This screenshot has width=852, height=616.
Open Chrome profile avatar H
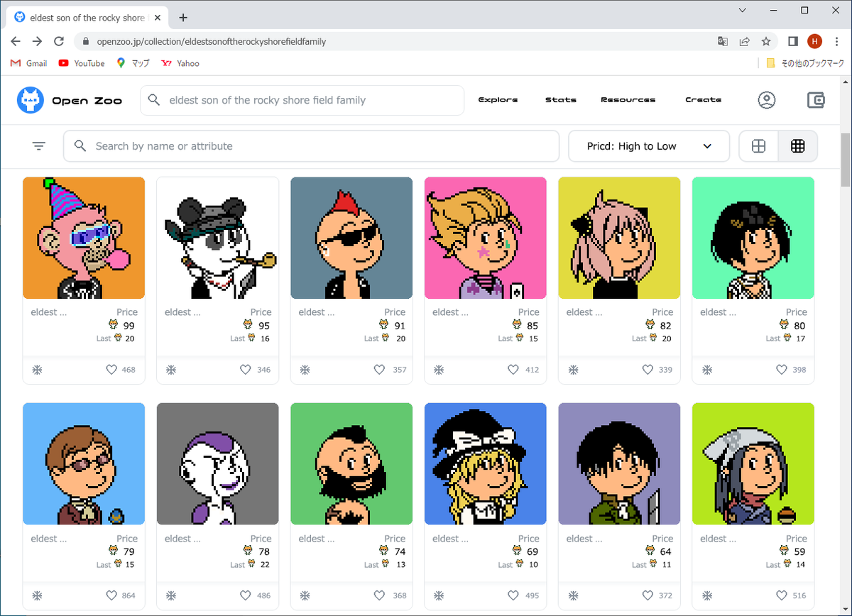[x=815, y=41]
